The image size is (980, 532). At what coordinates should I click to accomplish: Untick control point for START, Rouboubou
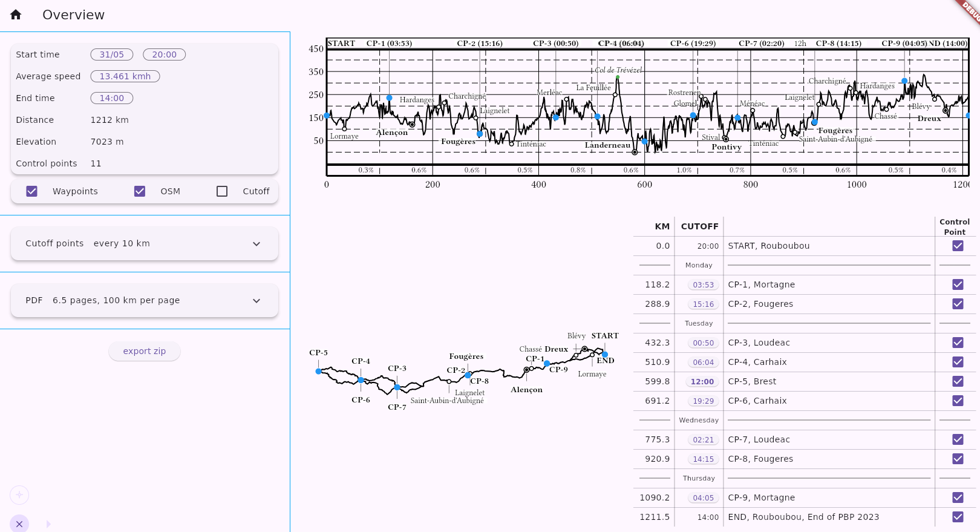click(x=958, y=246)
